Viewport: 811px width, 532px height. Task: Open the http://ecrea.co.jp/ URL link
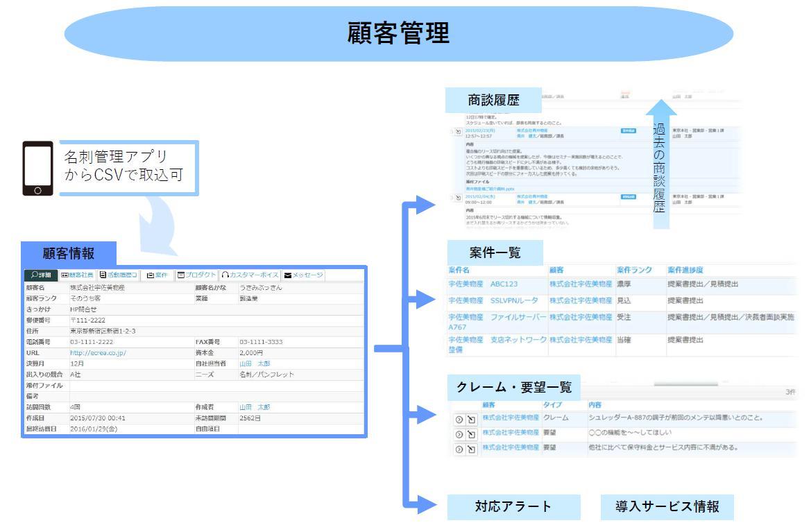click(98, 352)
